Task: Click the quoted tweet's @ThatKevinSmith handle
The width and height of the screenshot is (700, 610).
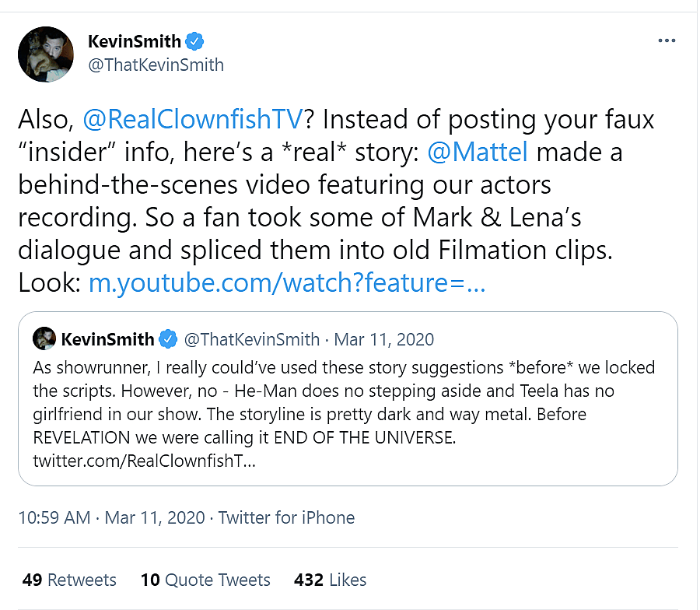Action: [x=250, y=339]
